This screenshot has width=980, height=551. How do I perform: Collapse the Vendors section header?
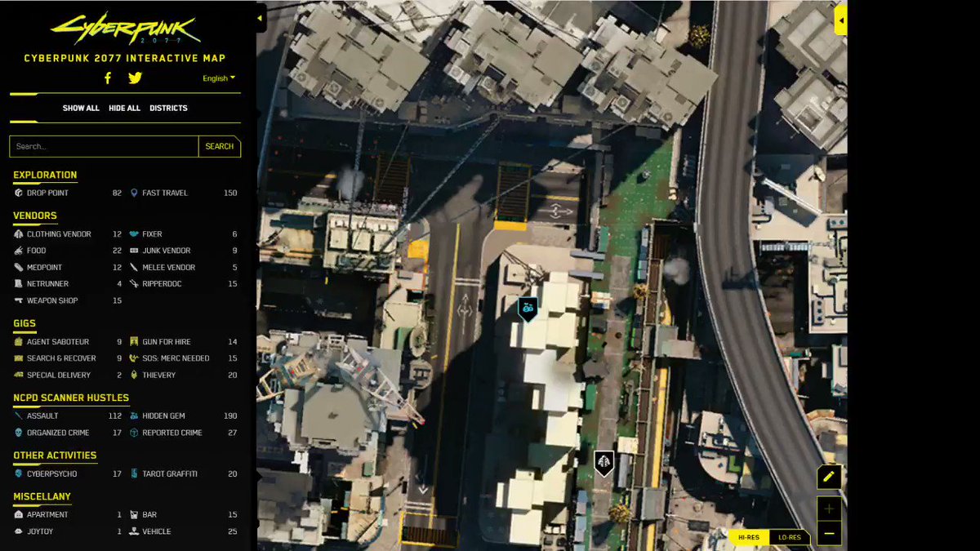[35, 216]
